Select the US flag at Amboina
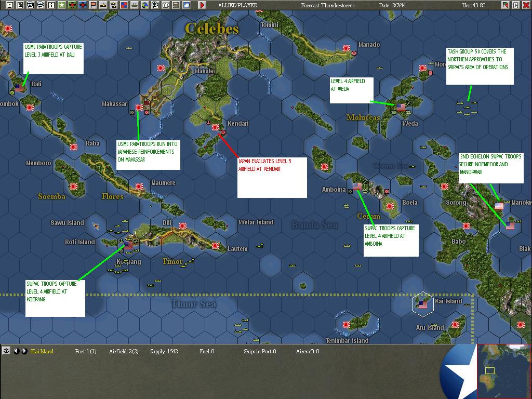The height and width of the screenshot is (399, 532). (357, 187)
